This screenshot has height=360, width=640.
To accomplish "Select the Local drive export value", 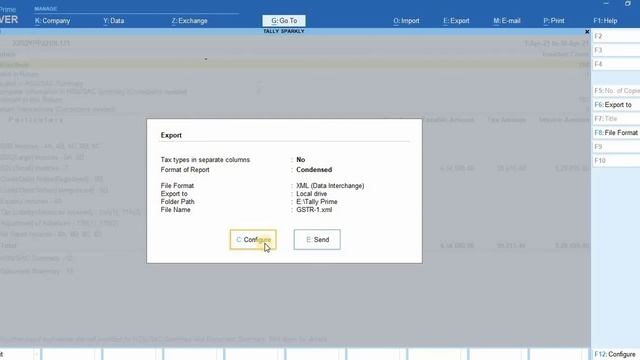I will (x=311, y=194).
